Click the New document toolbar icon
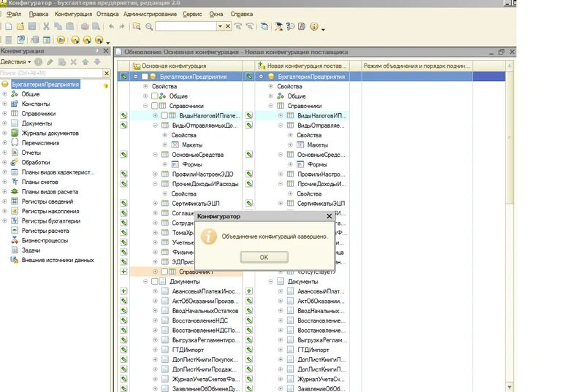The image size is (561, 392). (x=9, y=26)
